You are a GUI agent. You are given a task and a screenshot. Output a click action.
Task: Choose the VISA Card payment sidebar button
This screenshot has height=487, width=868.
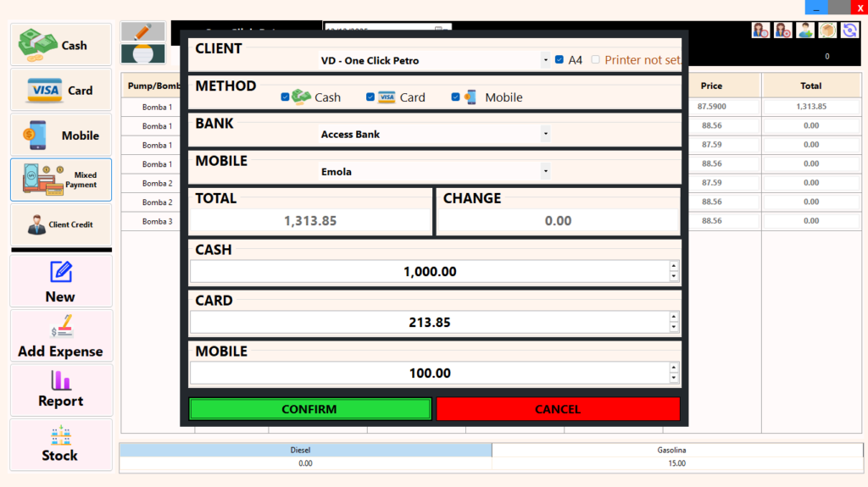61,90
